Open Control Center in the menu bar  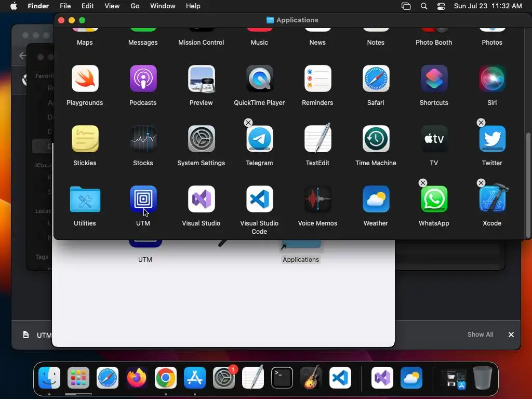click(x=441, y=6)
